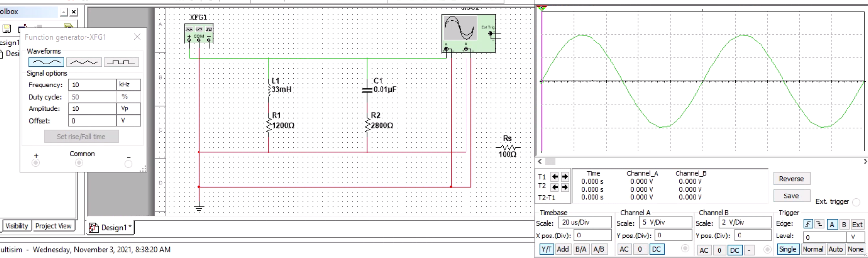Pin the Design Toolbox panel
The height and width of the screenshot is (258, 868).
click(x=64, y=12)
